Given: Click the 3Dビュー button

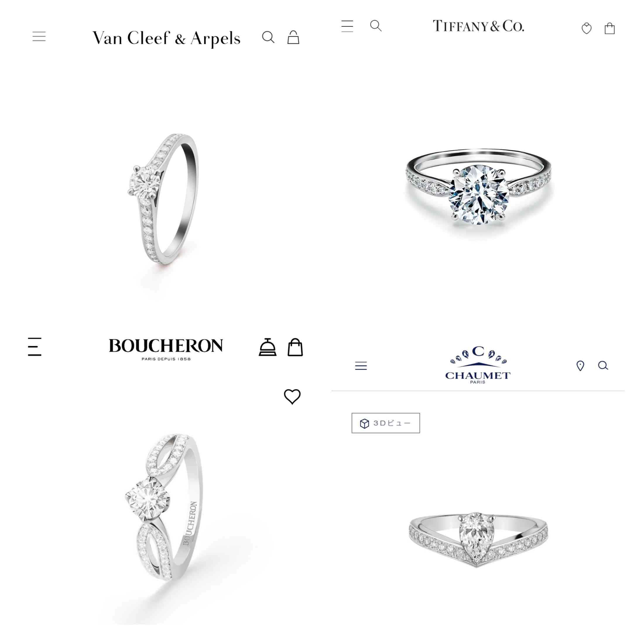Looking at the screenshot, I should pyautogui.click(x=386, y=423).
